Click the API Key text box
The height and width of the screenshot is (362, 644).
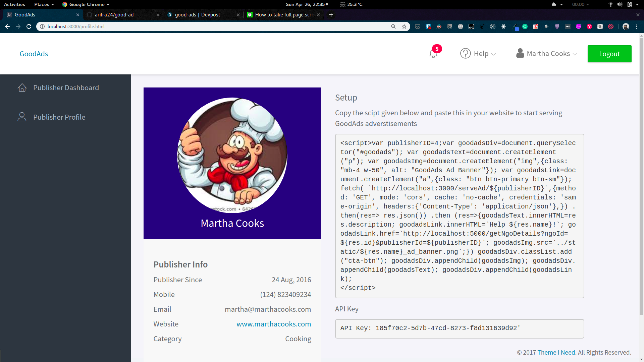(459, 328)
